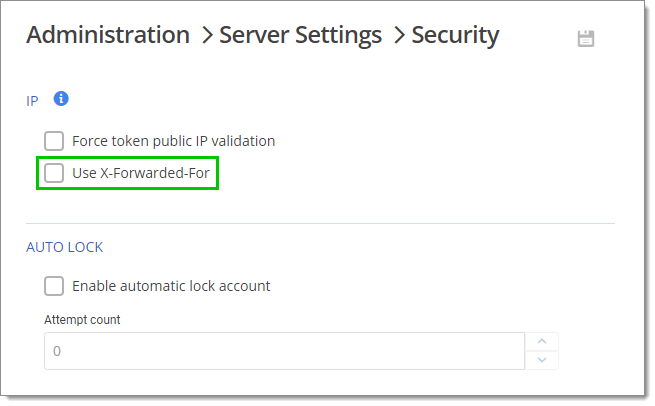Go to Administration breadcrumb

[x=108, y=34]
